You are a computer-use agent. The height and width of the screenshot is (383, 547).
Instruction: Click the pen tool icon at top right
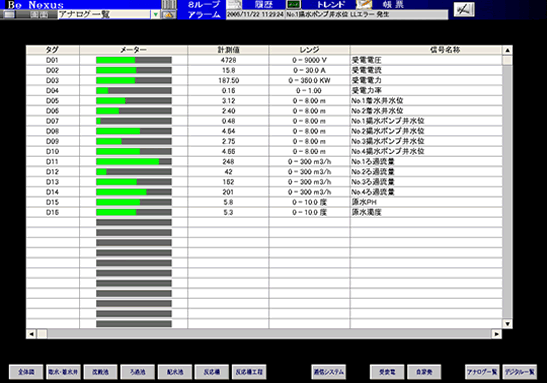pyautogui.click(x=464, y=9)
